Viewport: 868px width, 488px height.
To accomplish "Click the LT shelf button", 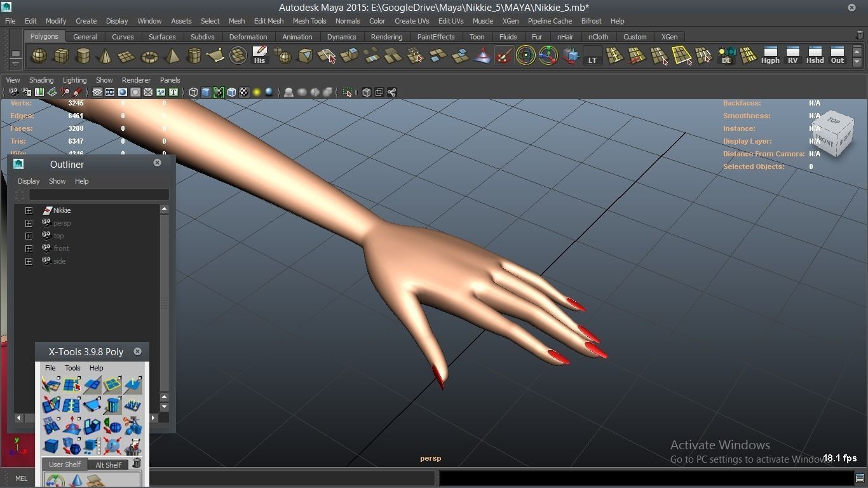I will click(x=592, y=56).
